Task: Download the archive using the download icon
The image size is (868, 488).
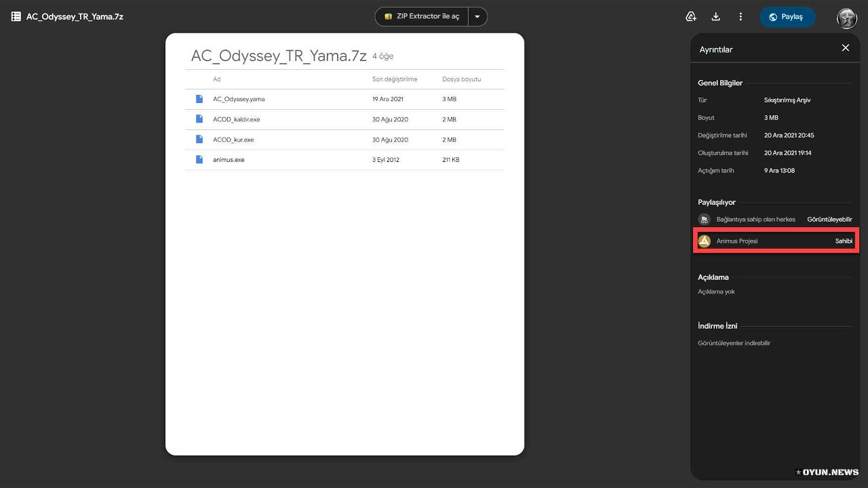Action: point(715,16)
